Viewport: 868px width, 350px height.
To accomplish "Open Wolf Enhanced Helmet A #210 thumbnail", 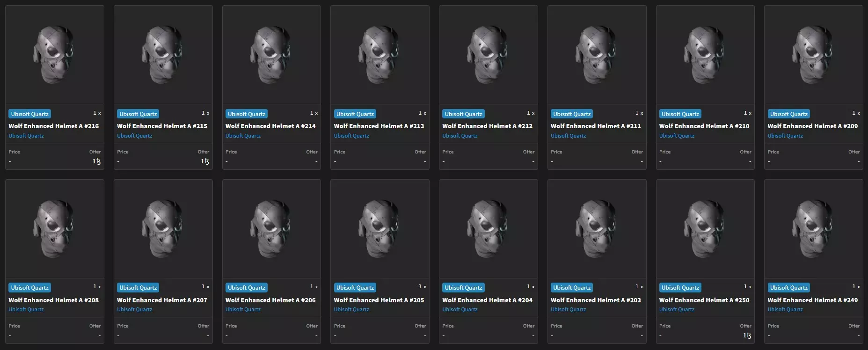I will [x=705, y=55].
